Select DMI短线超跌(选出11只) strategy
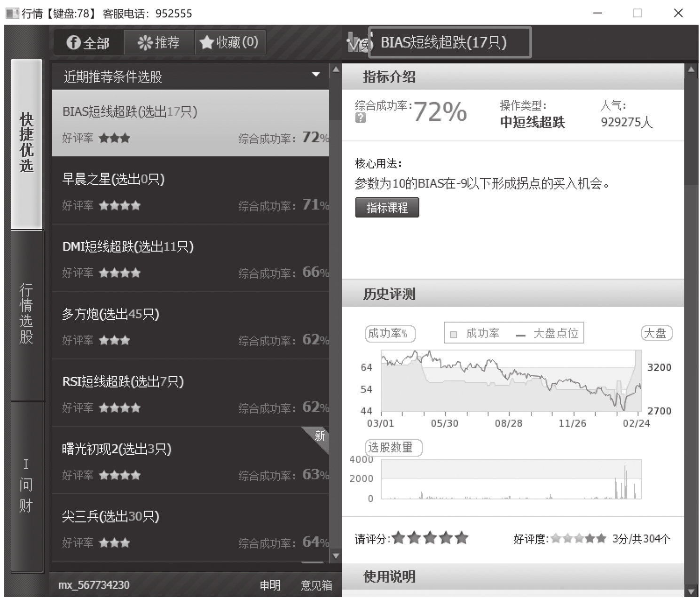The width and height of the screenshot is (700, 599). tap(190, 258)
